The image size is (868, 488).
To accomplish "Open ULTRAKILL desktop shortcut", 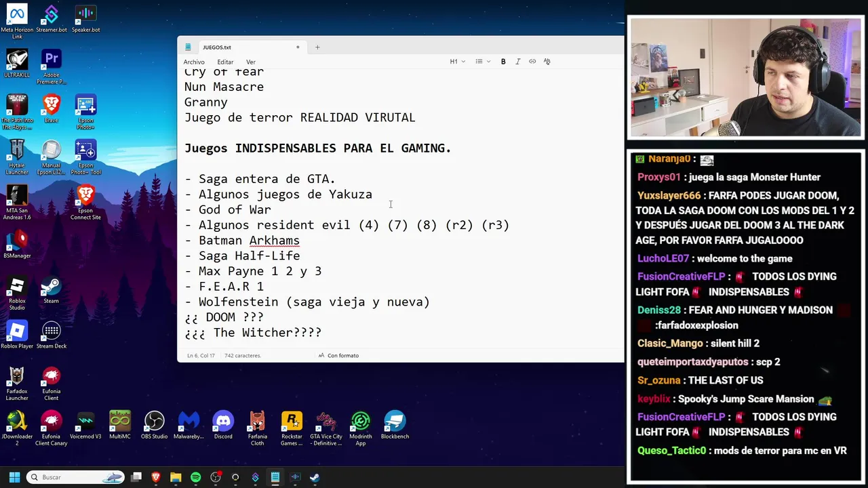I will pyautogui.click(x=17, y=64).
